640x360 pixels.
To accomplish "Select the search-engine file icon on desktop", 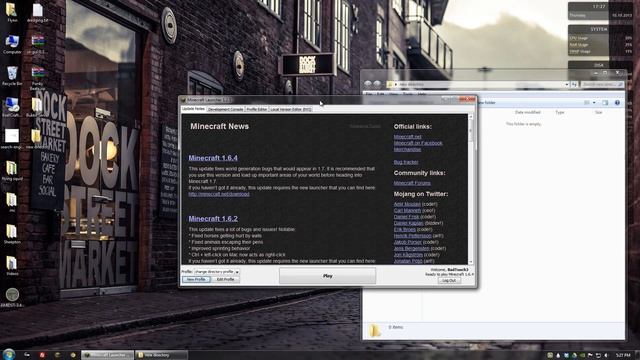I will click(12, 139).
